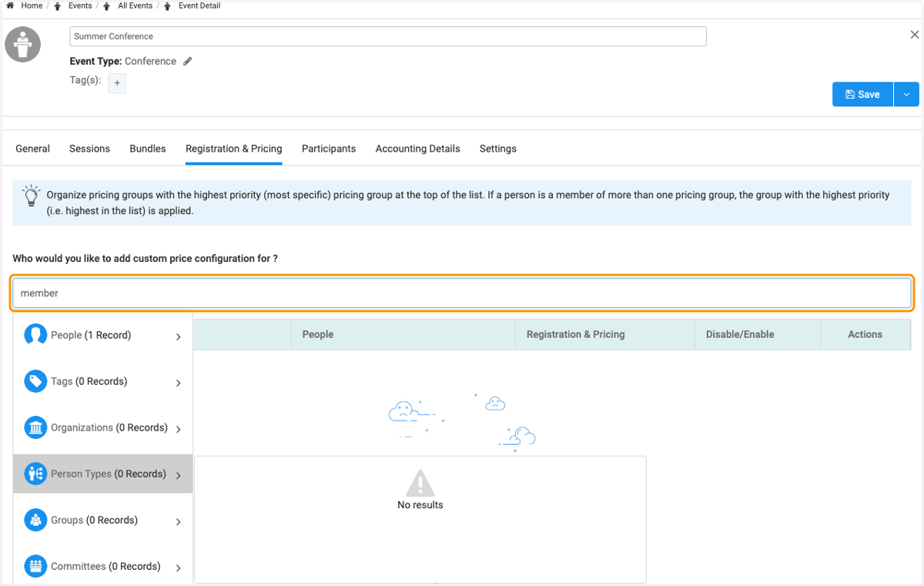Click the Groups category icon
The height and width of the screenshot is (586, 924).
pyautogui.click(x=35, y=520)
